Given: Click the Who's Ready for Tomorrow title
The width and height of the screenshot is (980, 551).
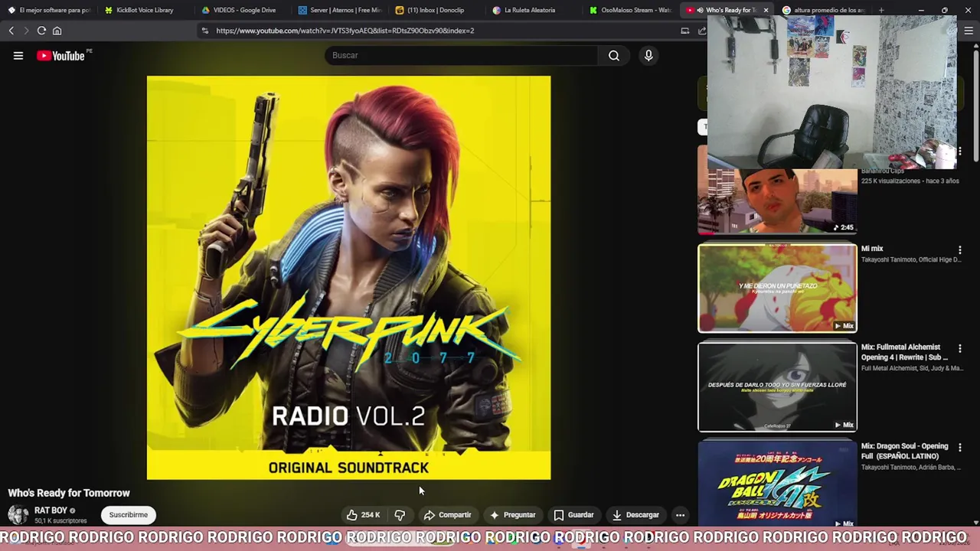Looking at the screenshot, I should (69, 493).
